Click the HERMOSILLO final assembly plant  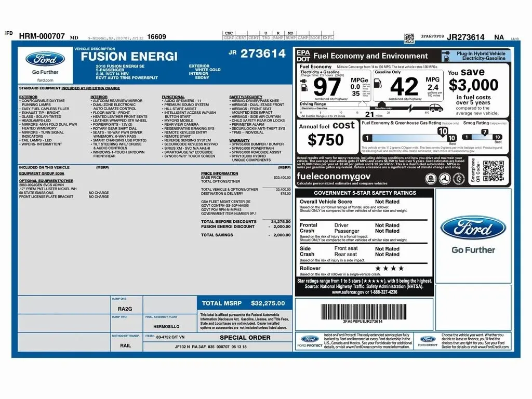(166, 326)
